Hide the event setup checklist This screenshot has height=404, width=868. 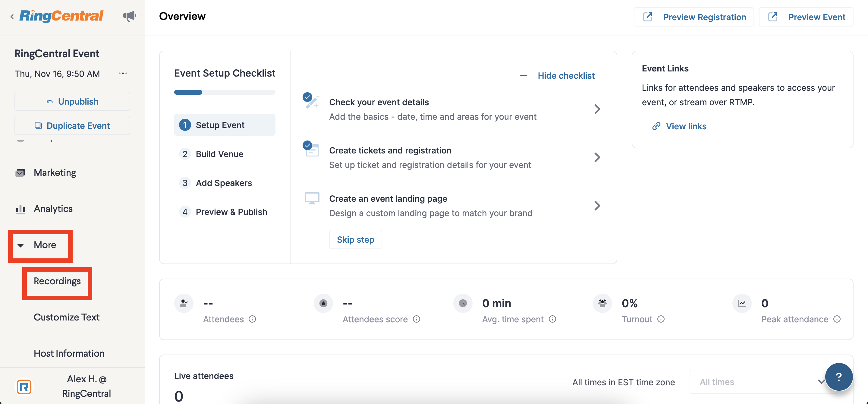(x=557, y=75)
